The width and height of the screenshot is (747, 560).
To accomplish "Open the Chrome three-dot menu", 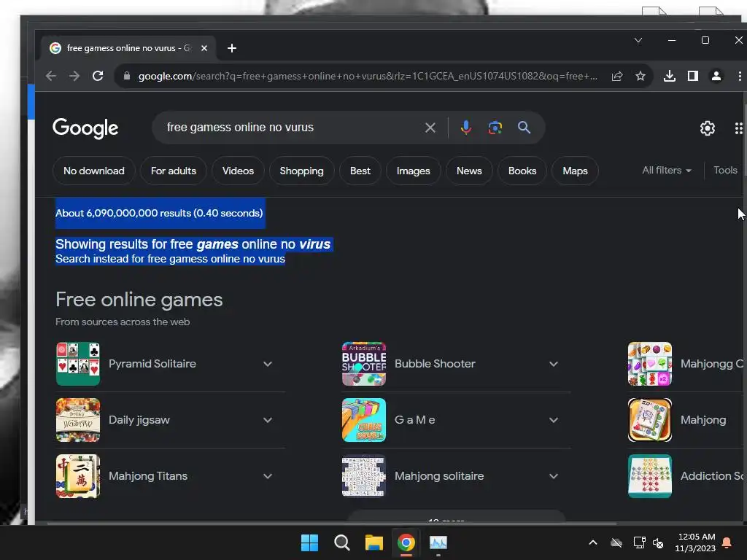I will pos(740,76).
